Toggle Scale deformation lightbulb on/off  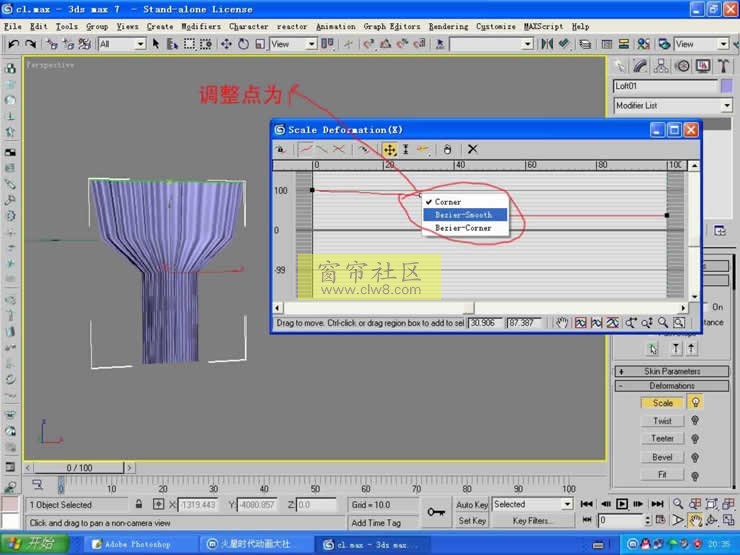pyautogui.click(x=695, y=403)
